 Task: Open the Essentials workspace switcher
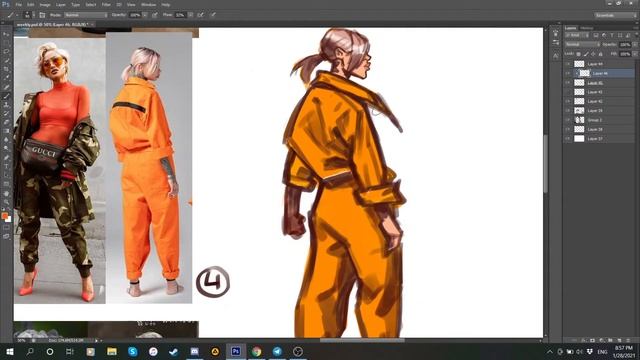tap(615, 15)
